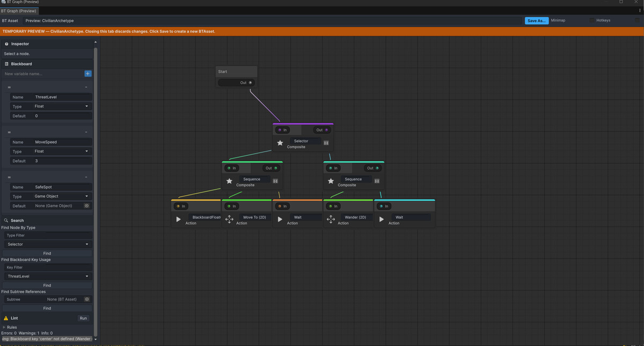The height and width of the screenshot is (346, 644).
Task: Click the Start node Out port
Action: point(250,83)
